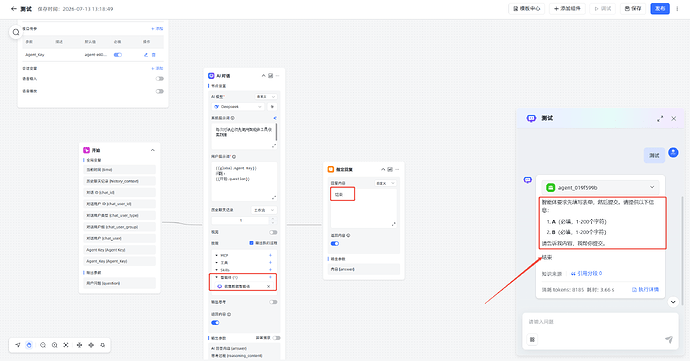Click the 开始 node's pink icon
The image size is (690, 361).
pos(87,150)
